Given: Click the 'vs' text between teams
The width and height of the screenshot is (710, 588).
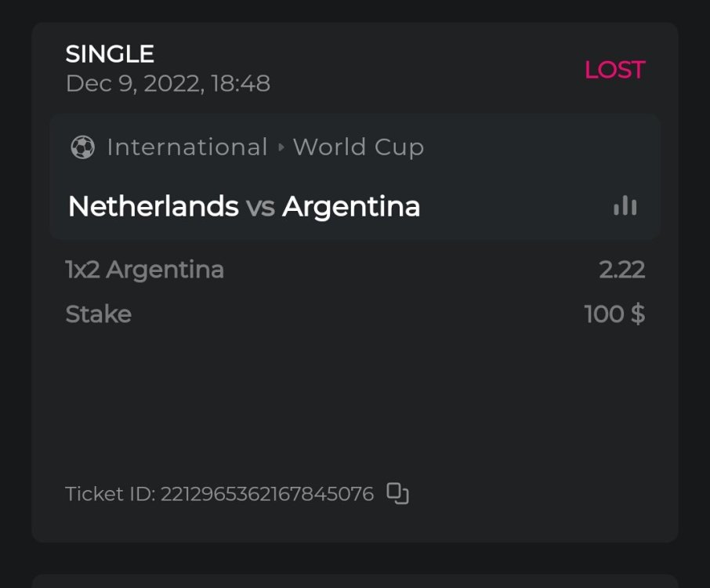Looking at the screenshot, I should click(x=260, y=206).
